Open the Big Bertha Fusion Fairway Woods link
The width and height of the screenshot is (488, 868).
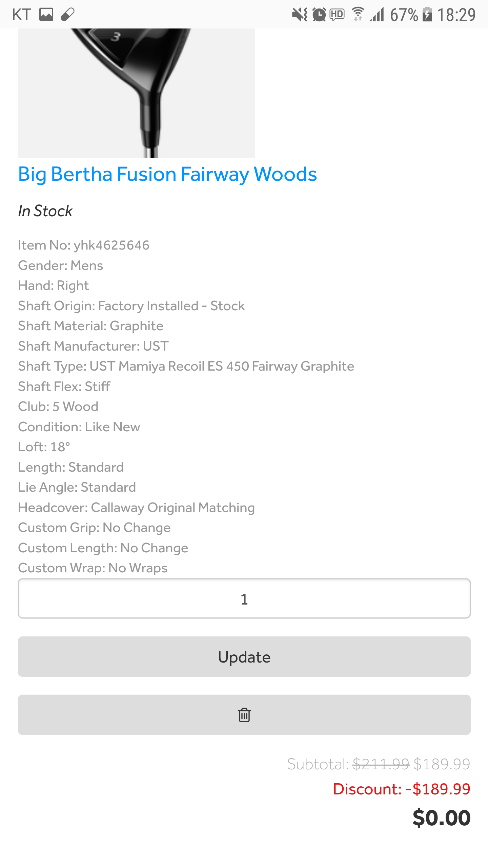tap(167, 174)
